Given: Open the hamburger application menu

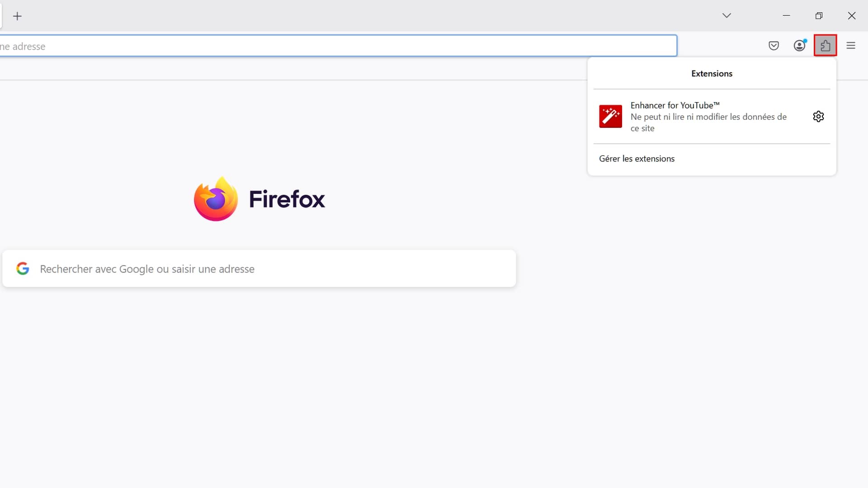Looking at the screenshot, I should (851, 46).
